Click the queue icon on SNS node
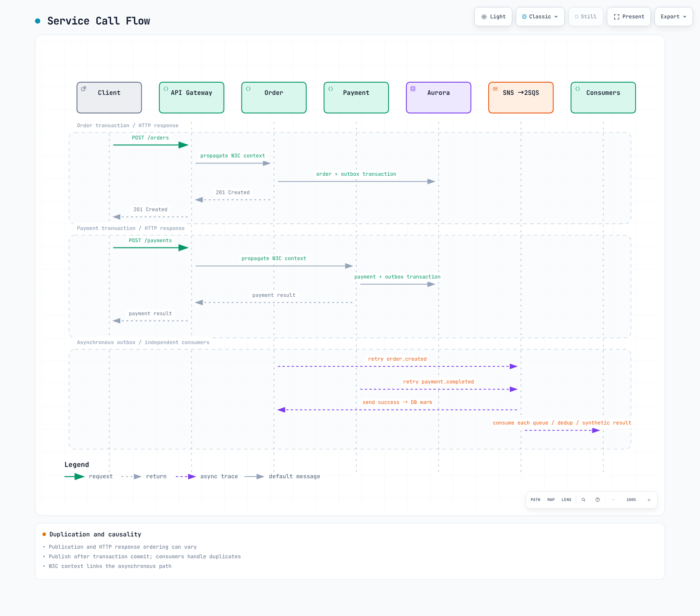This screenshot has height=616, width=700. coord(495,89)
